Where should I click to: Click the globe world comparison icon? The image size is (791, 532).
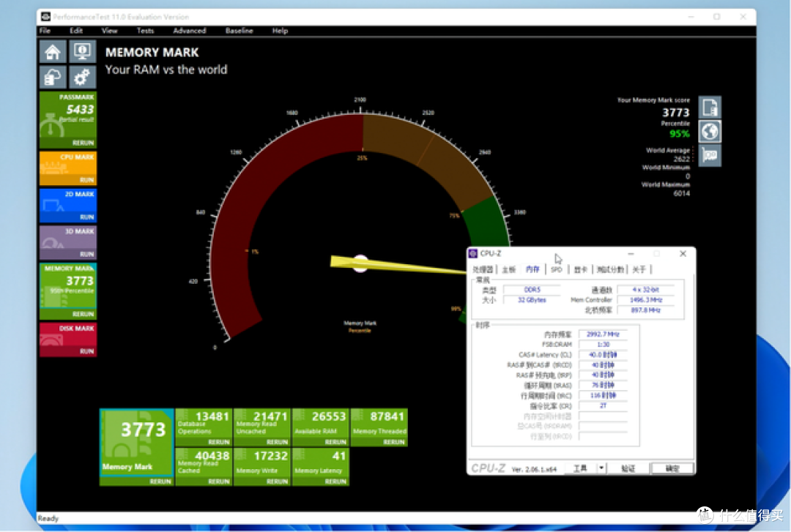click(x=710, y=132)
